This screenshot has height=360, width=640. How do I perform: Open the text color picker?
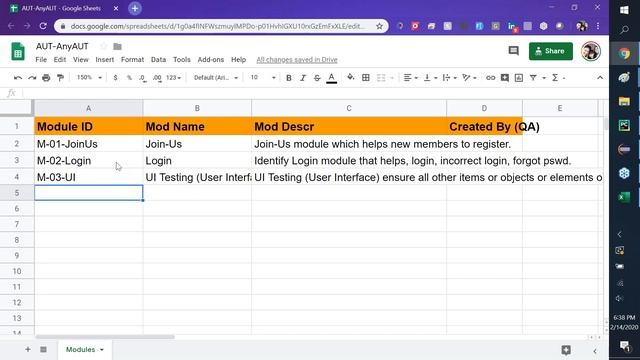pyautogui.click(x=331, y=78)
